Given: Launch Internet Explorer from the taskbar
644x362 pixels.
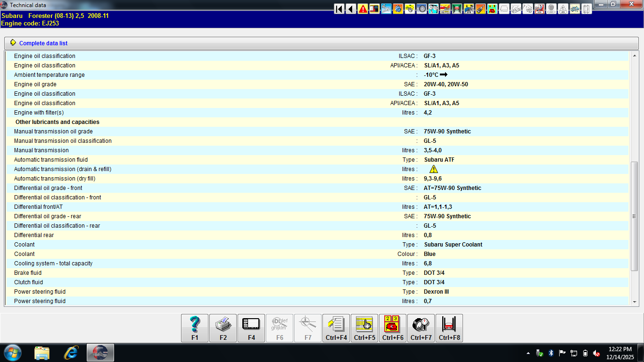Looking at the screenshot, I should [71, 353].
